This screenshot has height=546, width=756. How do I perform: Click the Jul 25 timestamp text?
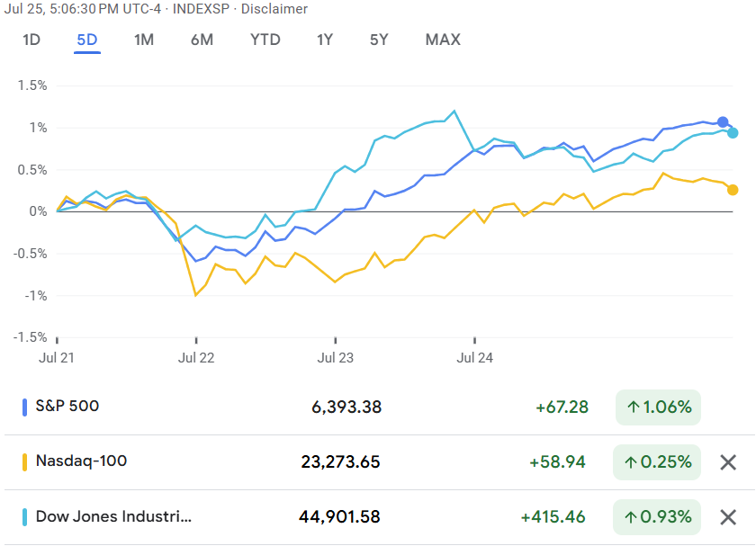point(83,9)
